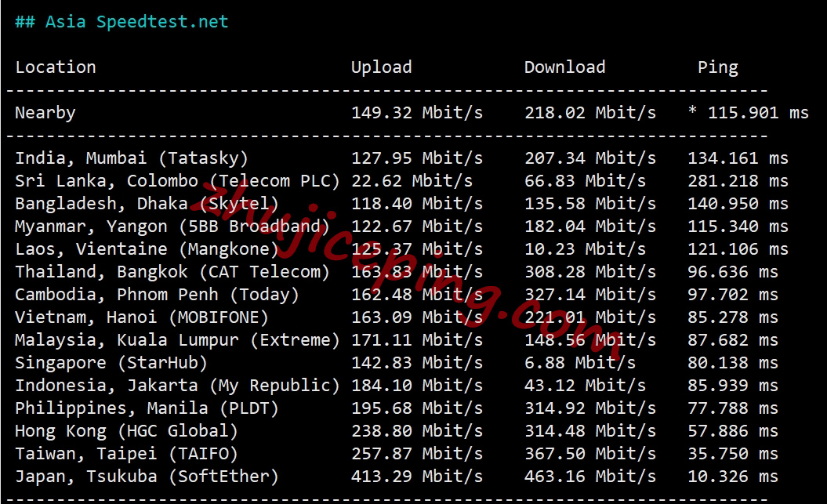Click Hong Kong download value 314.48 Mbit/s

click(x=590, y=430)
